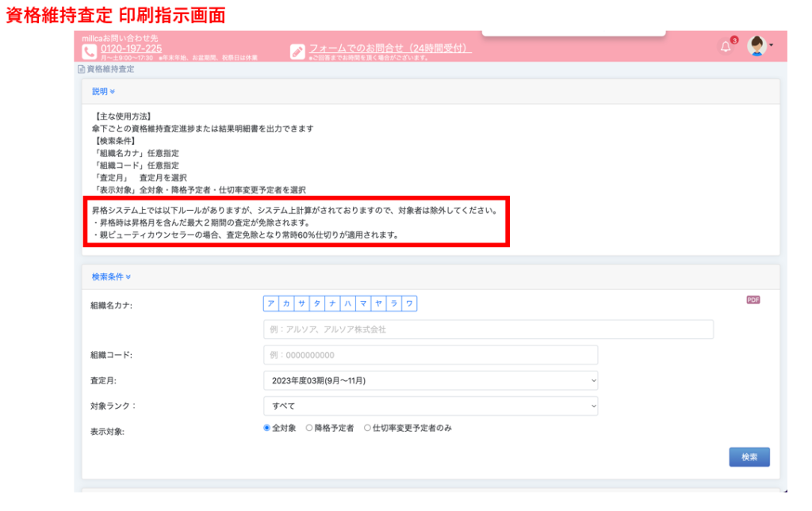Select the 仕切率変更予定者のみ radio option

(368, 428)
